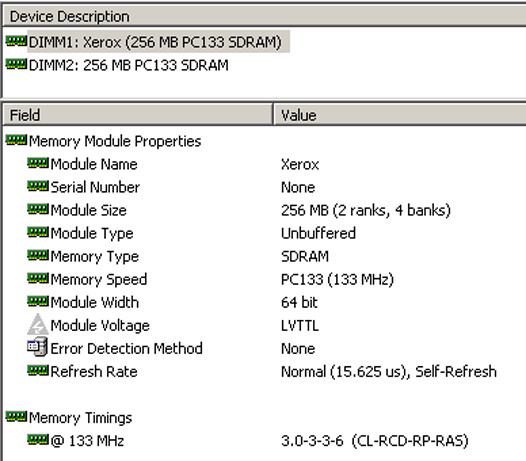The image size is (526, 461).
Task: Click the Error Detection Method icon
Action: 37,347
